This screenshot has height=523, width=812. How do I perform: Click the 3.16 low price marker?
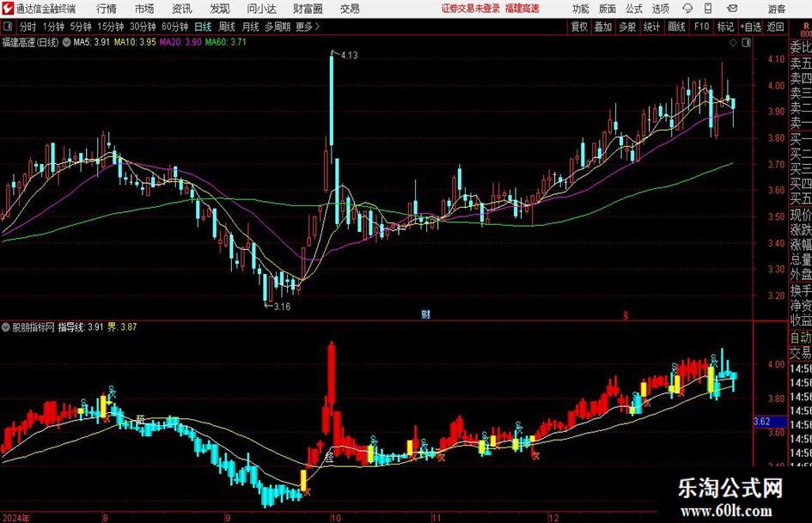(282, 307)
